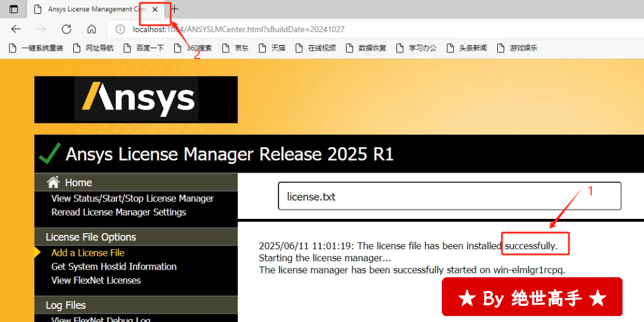Click the browser back arrow
The image size is (644, 322).
pos(16,29)
